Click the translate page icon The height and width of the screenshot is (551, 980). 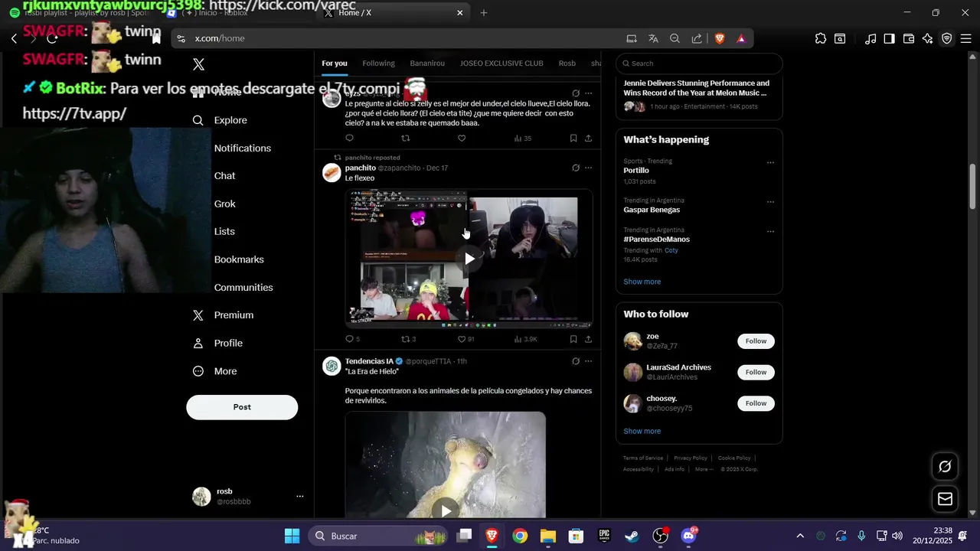pyautogui.click(x=653, y=38)
